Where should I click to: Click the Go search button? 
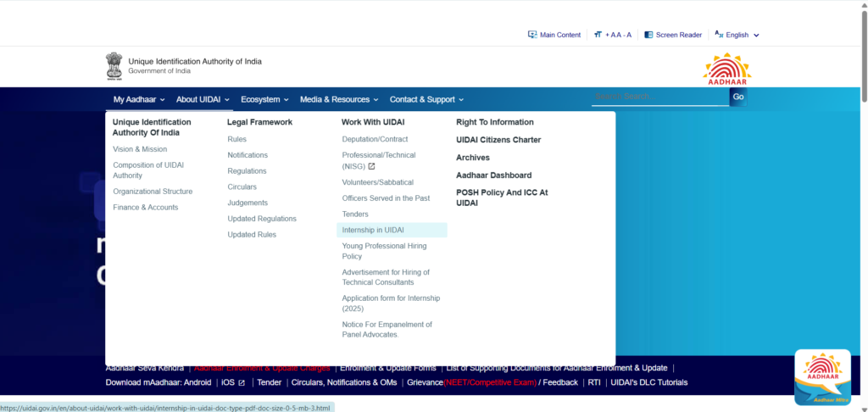(x=738, y=97)
